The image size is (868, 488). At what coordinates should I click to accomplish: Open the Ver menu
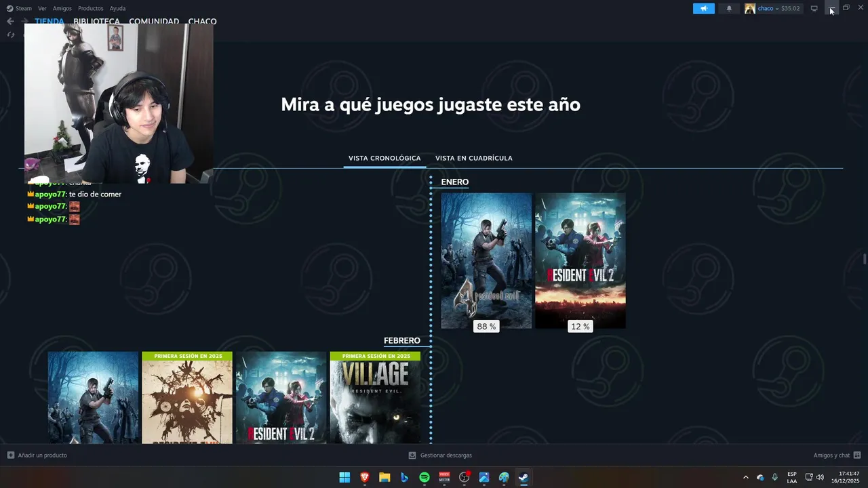coord(42,8)
